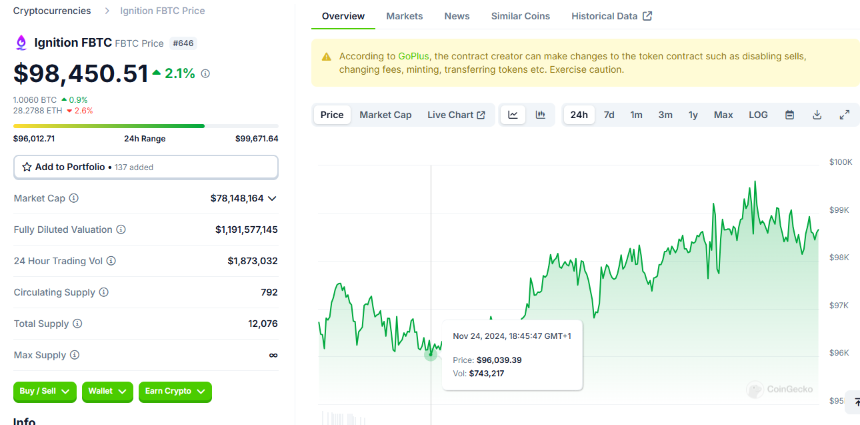Click the green chart hover point marker
Image resolution: width=860 pixels, height=425 pixels.
click(431, 354)
